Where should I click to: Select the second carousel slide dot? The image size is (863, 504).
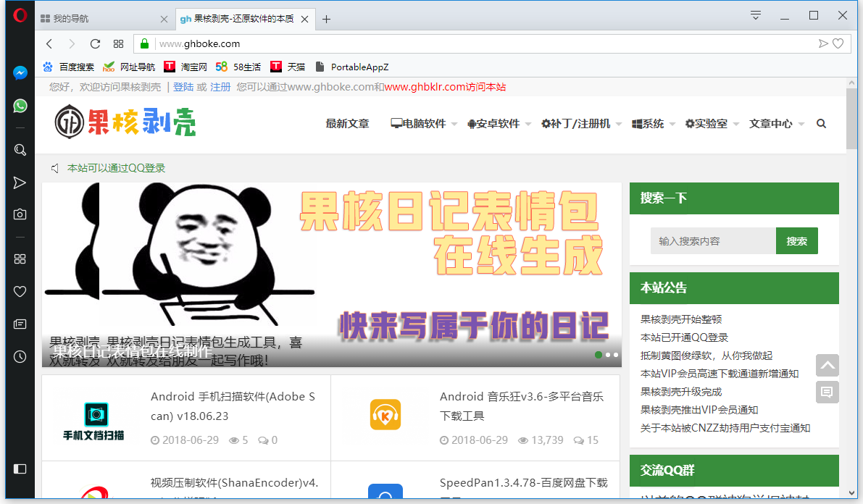[608, 355]
